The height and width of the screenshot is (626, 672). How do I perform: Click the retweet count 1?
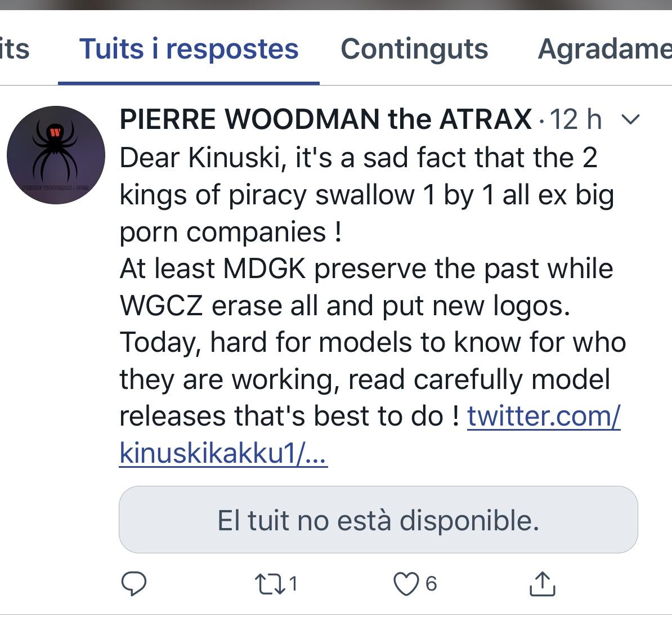coord(293,584)
